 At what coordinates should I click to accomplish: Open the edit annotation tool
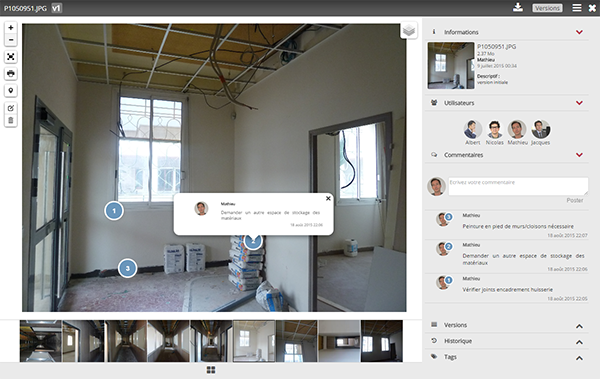click(11, 108)
